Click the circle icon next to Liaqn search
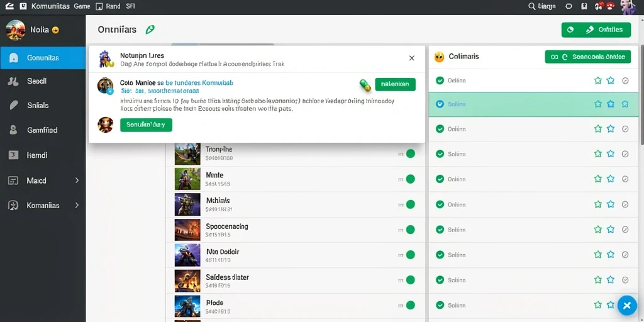 (x=569, y=6)
